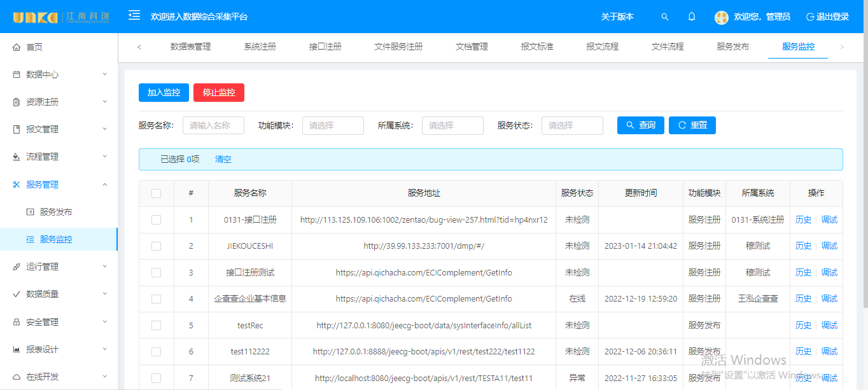Open notifications bell icon
This screenshot has height=390, width=868.
[x=692, y=17]
